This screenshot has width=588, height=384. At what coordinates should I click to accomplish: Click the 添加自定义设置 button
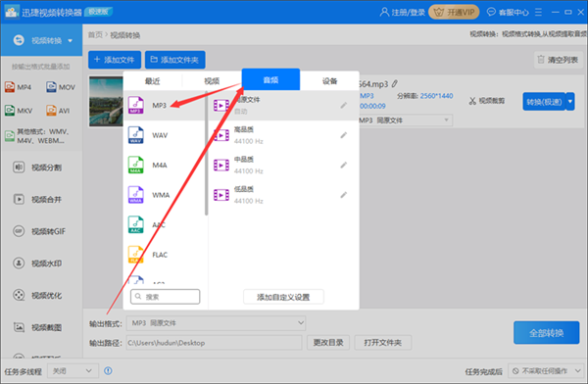click(283, 297)
